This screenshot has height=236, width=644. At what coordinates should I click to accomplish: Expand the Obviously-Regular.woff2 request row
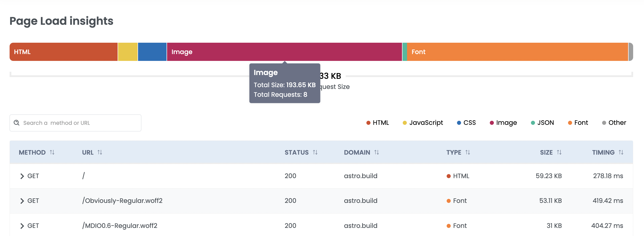click(22, 201)
